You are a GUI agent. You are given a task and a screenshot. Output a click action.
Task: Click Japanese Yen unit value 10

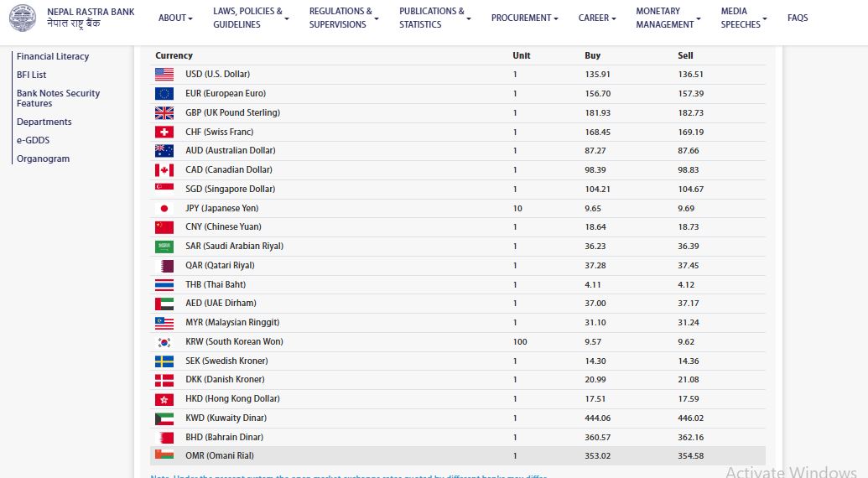pyautogui.click(x=517, y=209)
